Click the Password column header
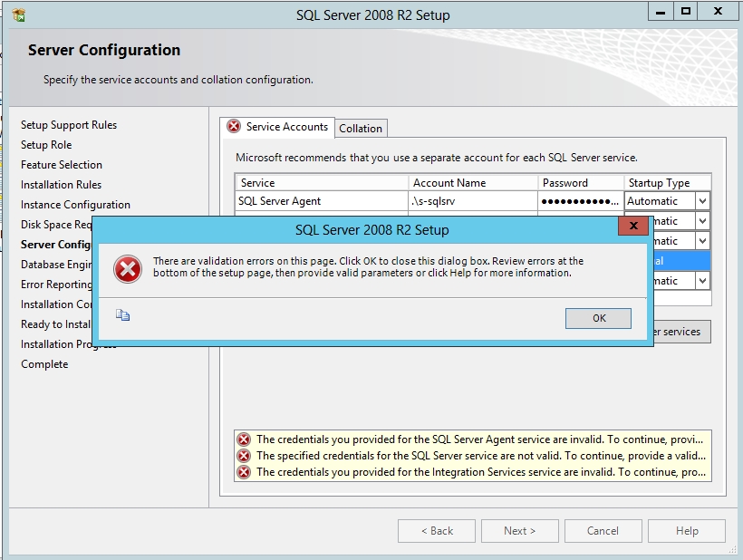Image resolution: width=743 pixels, height=560 pixels. 581,183
